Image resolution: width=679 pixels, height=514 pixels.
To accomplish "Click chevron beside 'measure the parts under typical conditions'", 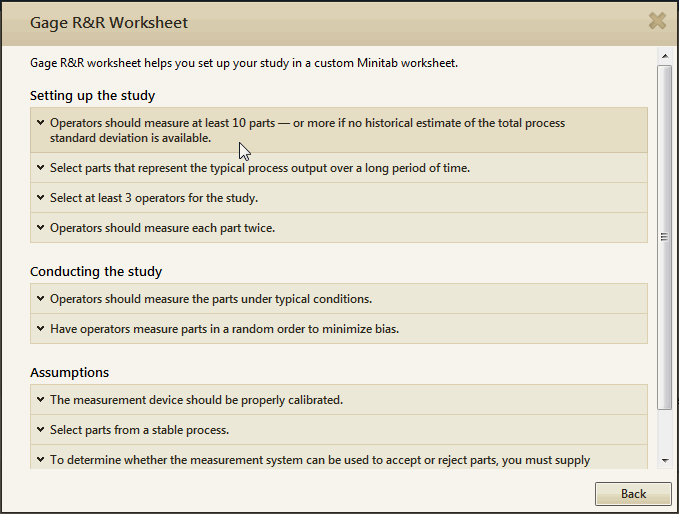I will tap(39, 299).
